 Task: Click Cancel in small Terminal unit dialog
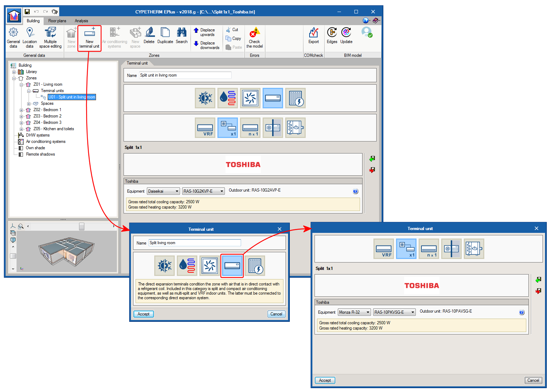pyautogui.click(x=276, y=314)
